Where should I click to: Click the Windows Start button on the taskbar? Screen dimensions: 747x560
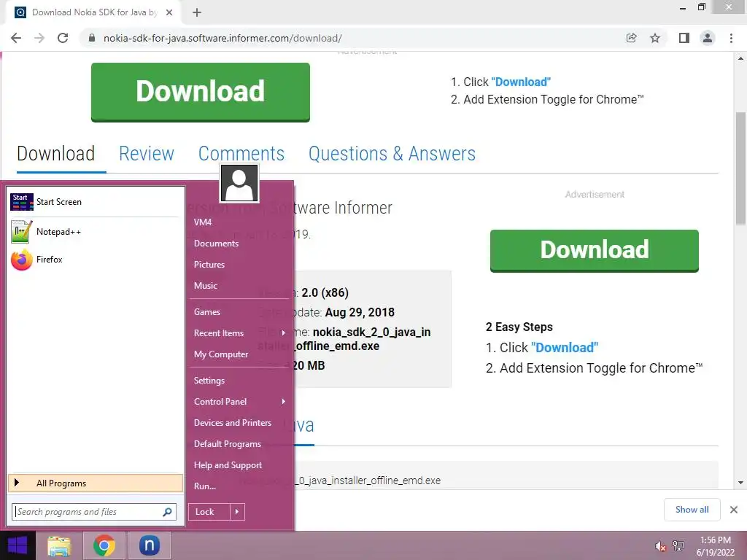[x=18, y=545]
